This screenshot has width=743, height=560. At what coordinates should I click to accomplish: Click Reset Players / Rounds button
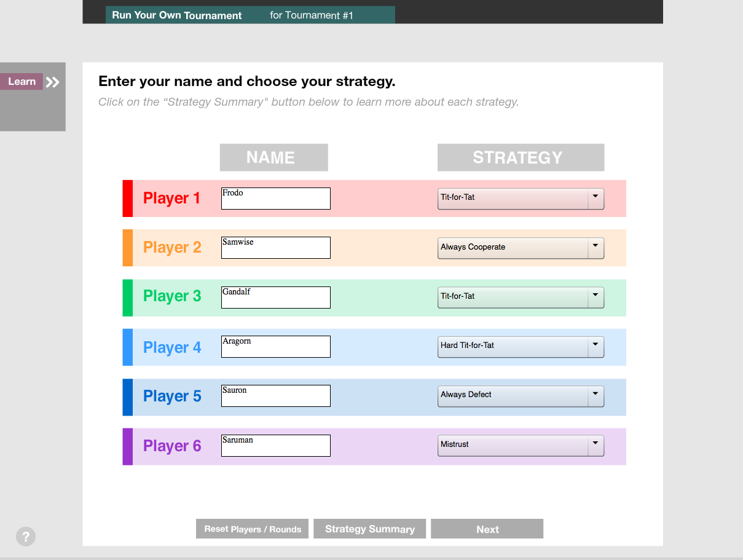click(253, 529)
